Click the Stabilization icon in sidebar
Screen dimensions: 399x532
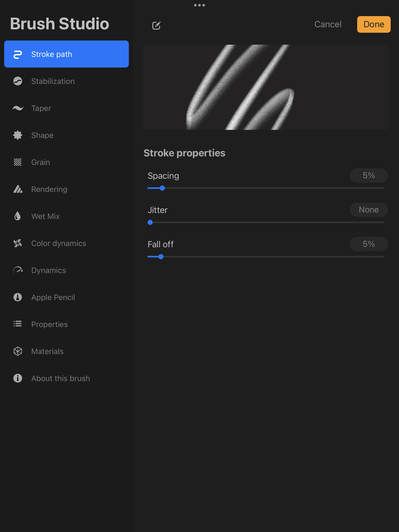(x=18, y=81)
